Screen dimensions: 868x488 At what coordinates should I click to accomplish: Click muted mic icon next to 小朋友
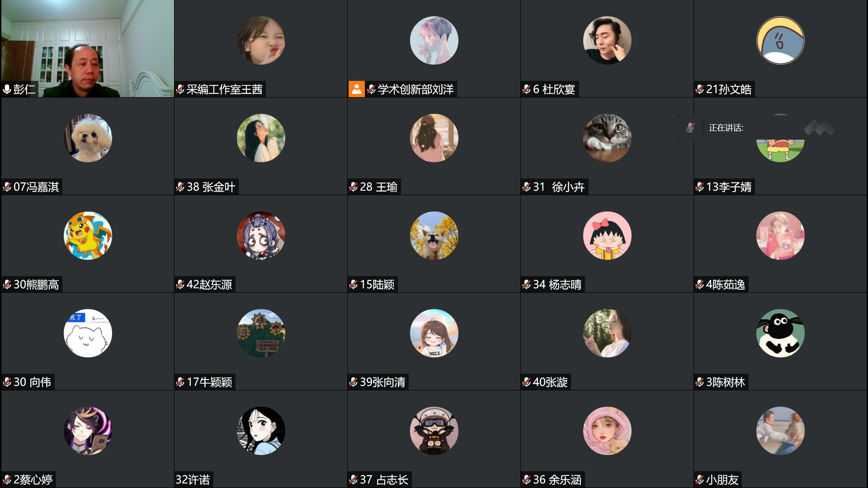[700, 479]
